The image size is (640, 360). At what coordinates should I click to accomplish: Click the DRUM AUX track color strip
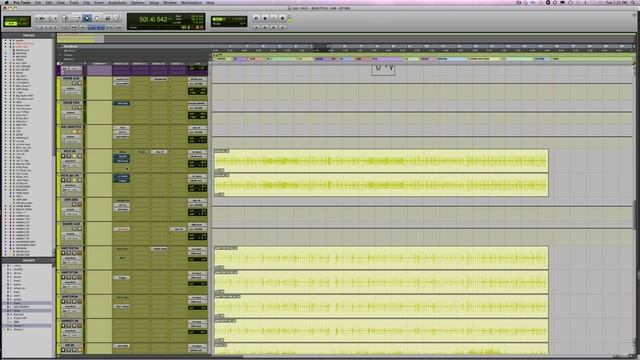click(59, 88)
